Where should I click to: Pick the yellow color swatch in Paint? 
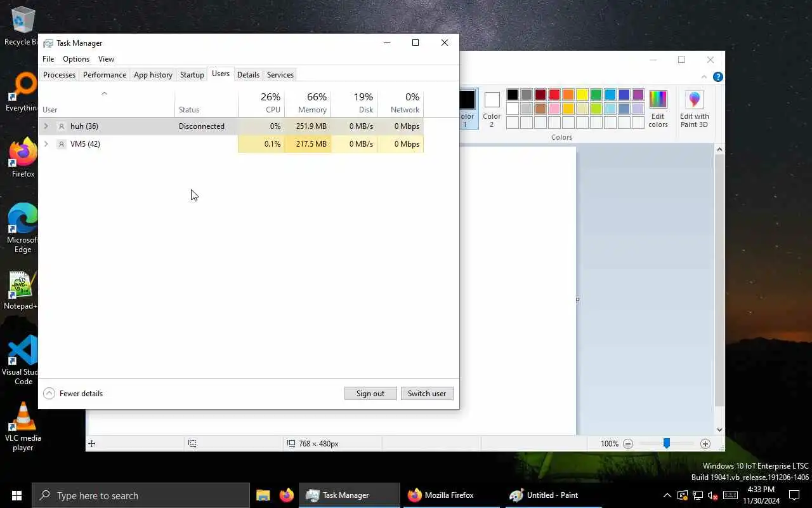click(582, 95)
